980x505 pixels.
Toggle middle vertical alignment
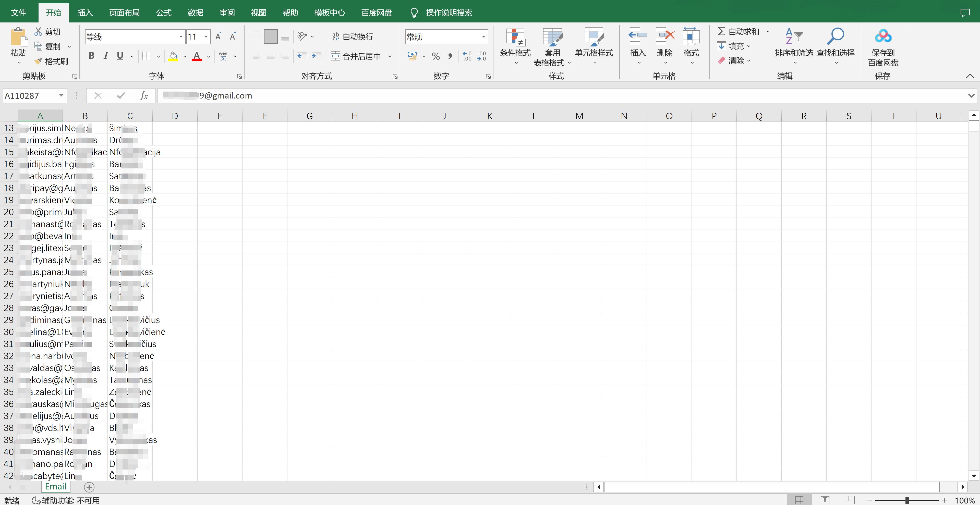[x=271, y=36]
